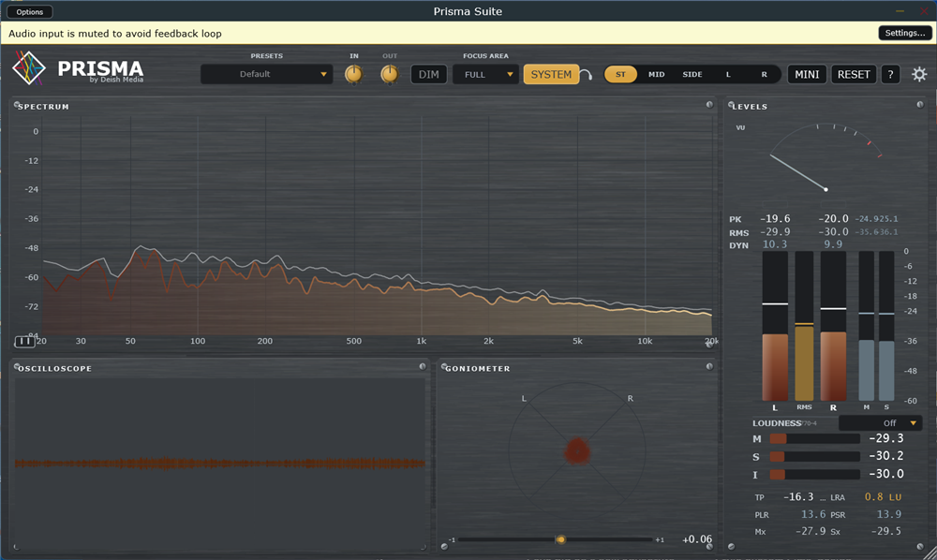Click the DYN value 9.9

(x=833, y=244)
